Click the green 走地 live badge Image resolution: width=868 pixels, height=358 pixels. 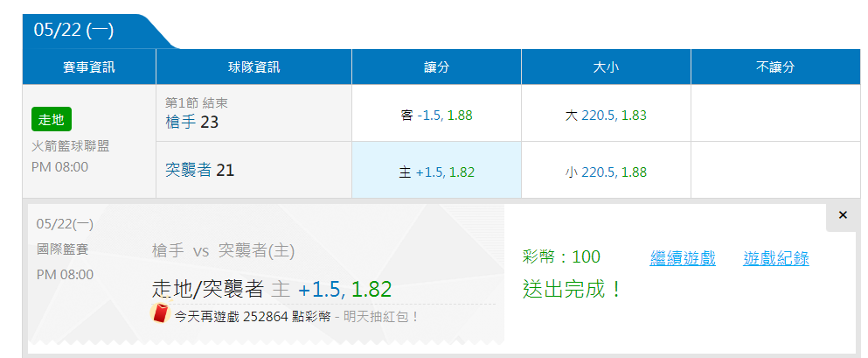click(x=52, y=119)
